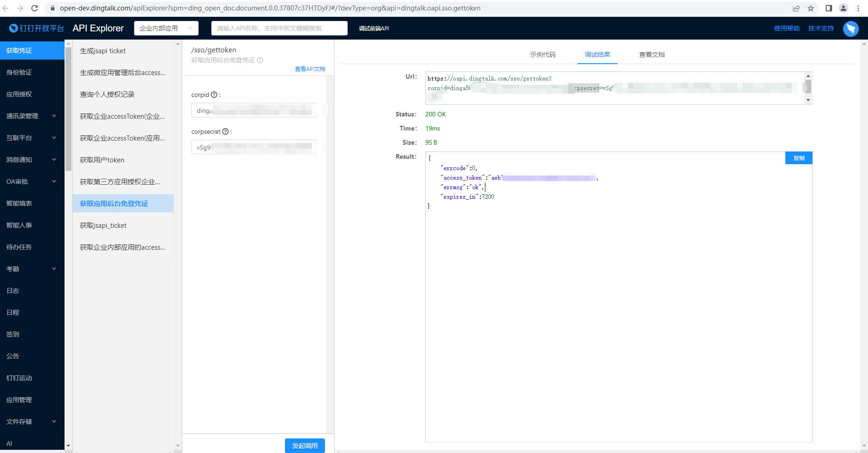Expand the 通讯录管理 sidebar section
This screenshot has height=453, width=868.
tap(32, 116)
